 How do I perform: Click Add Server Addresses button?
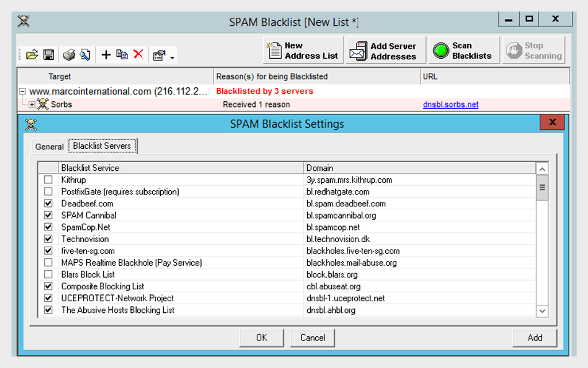tap(386, 51)
